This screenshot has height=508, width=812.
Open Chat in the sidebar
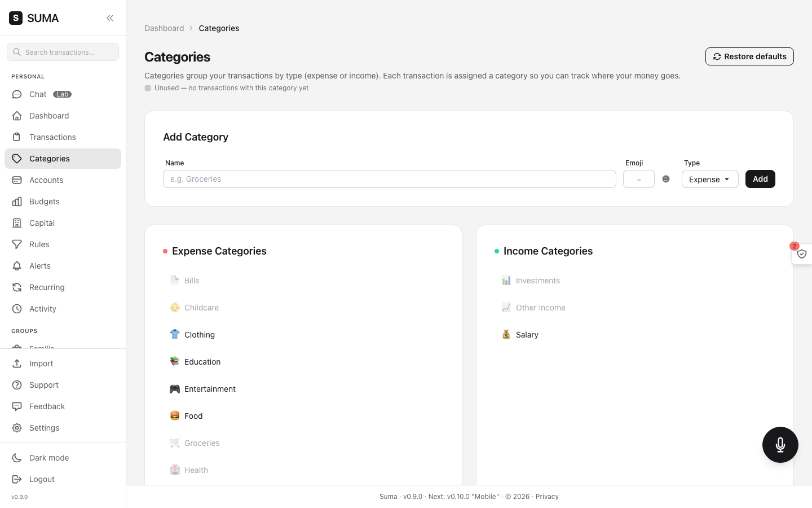63,94
